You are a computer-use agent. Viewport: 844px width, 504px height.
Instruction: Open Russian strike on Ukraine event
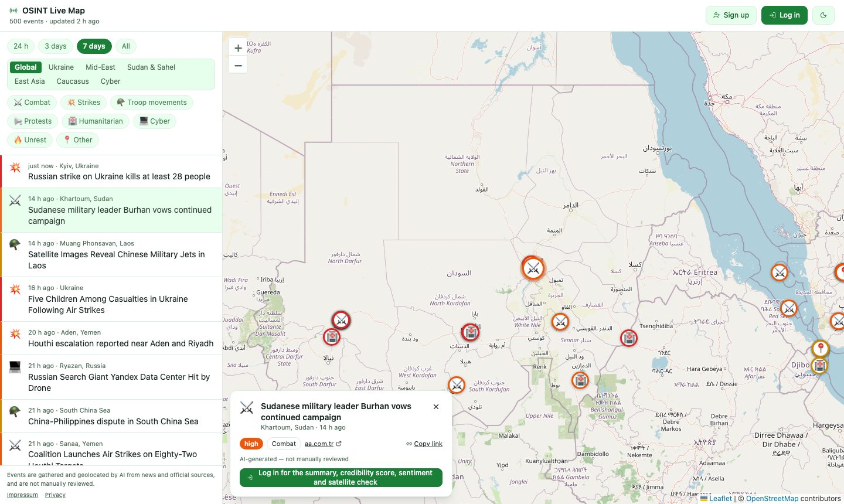click(x=112, y=171)
